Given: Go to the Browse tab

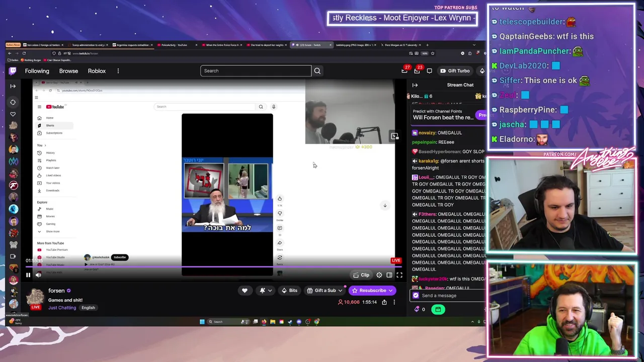Looking at the screenshot, I should (x=68, y=71).
